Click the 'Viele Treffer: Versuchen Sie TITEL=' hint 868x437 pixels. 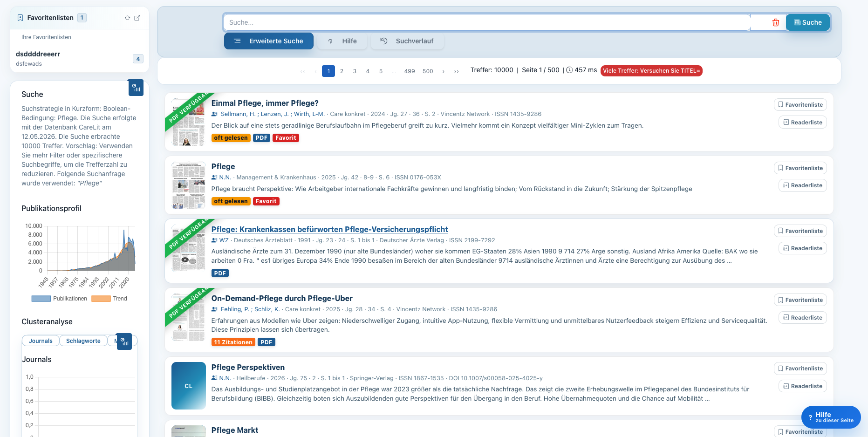coord(651,71)
